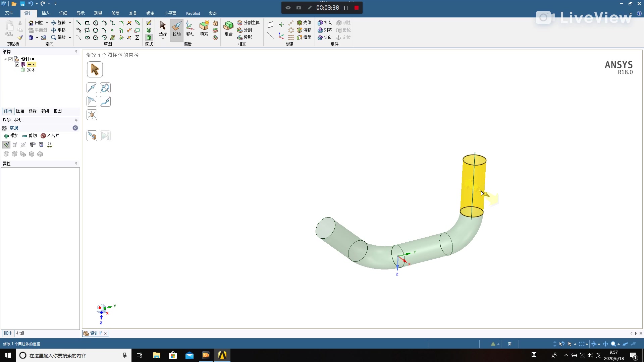Screen dimensions: 644x362
Task: Switch to the KeyShot ribbon tab
Action: [193, 13]
